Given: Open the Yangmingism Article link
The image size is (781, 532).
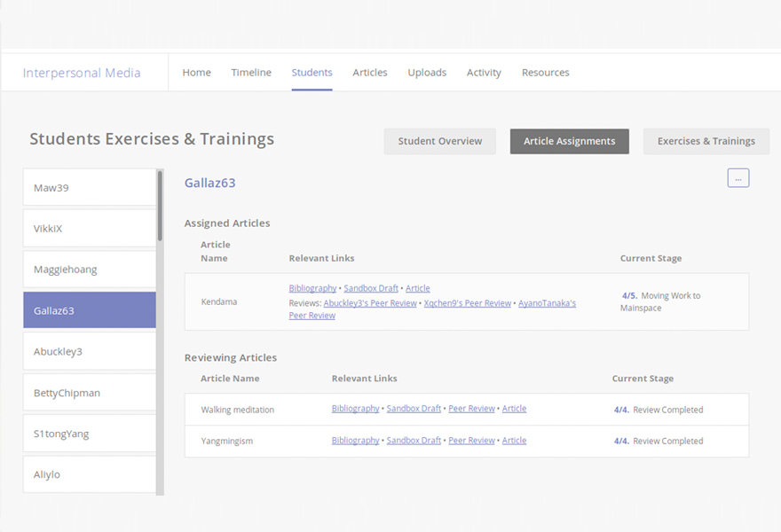Looking at the screenshot, I should (x=514, y=441).
